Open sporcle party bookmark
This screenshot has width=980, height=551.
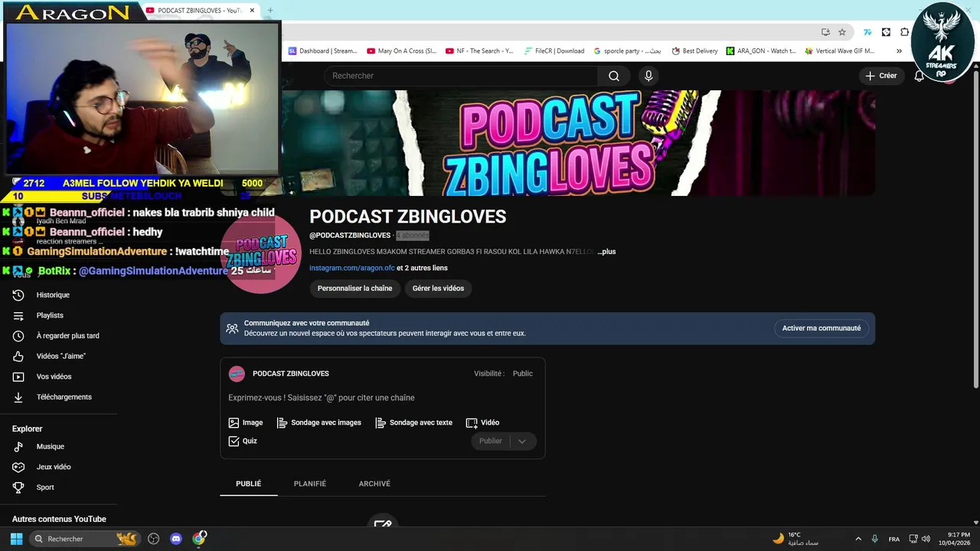(626, 51)
